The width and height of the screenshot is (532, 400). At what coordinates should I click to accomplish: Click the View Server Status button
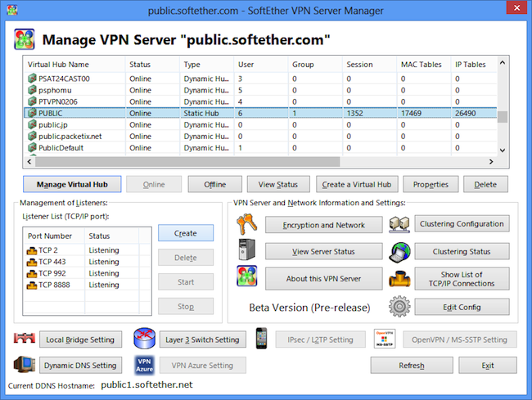pos(323,251)
